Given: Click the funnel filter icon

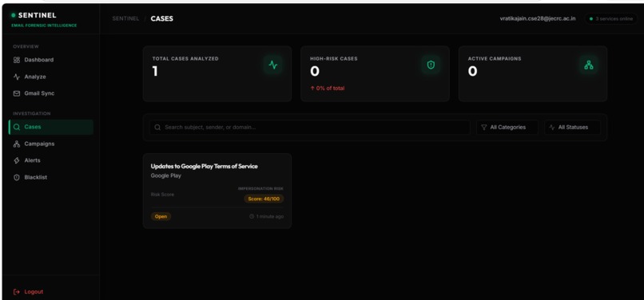Looking at the screenshot, I should pos(484,127).
